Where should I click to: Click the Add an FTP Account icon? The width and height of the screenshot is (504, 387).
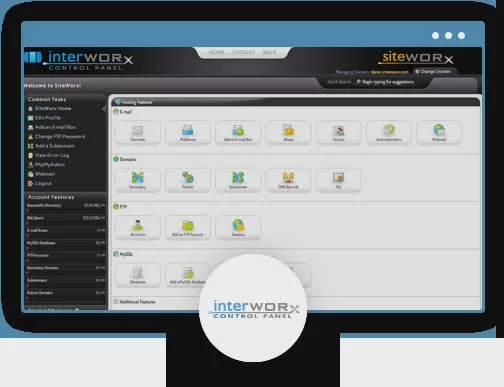point(188,228)
